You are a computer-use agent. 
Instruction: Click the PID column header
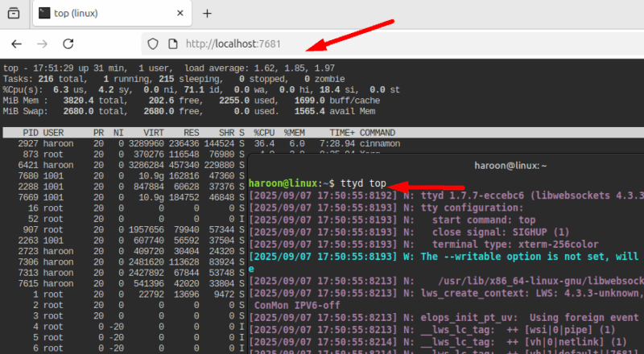(x=31, y=133)
